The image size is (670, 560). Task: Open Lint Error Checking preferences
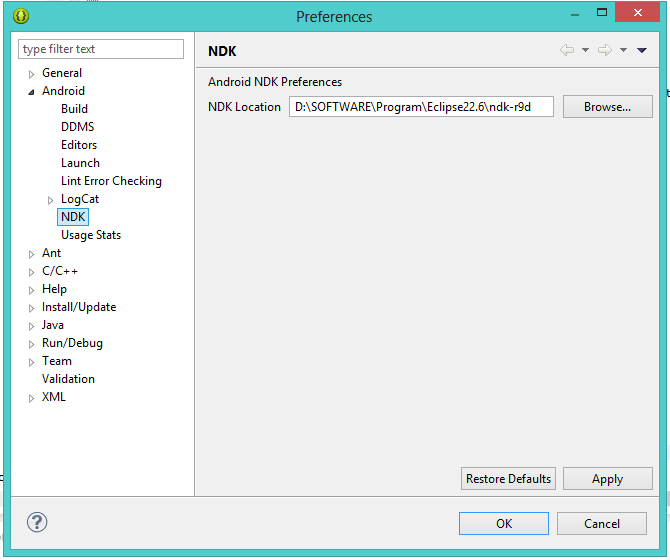(111, 181)
